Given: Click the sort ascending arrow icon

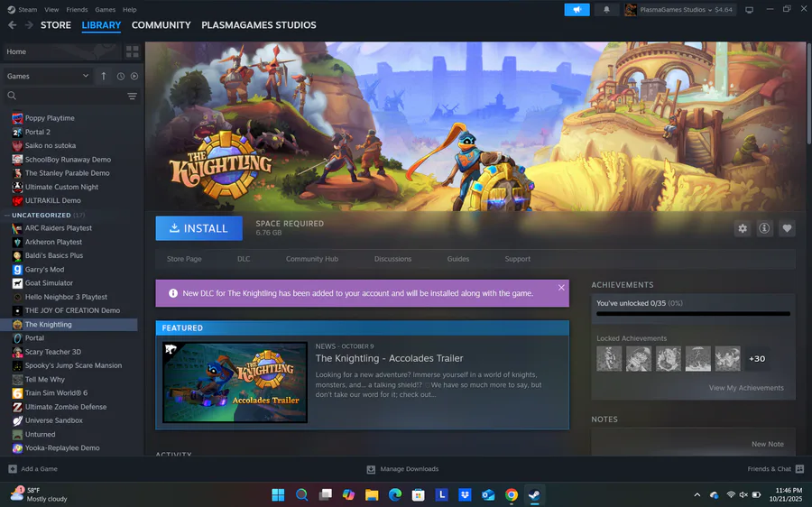Looking at the screenshot, I should click(x=104, y=76).
